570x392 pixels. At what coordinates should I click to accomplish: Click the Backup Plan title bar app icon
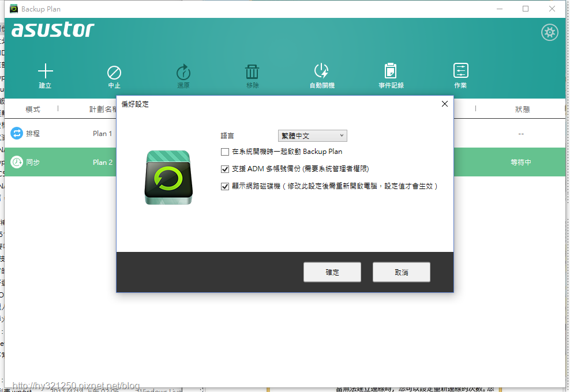[14, 9]
